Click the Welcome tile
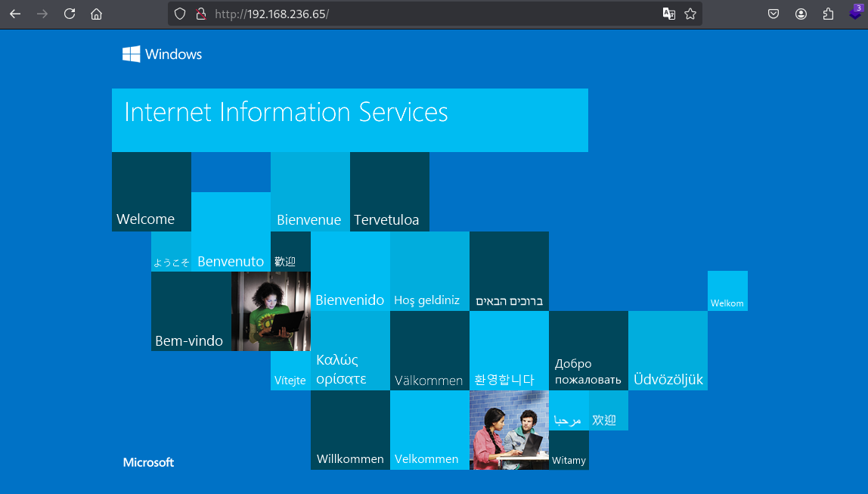Viewport: 868px width, 494px height. coord(152,191)
